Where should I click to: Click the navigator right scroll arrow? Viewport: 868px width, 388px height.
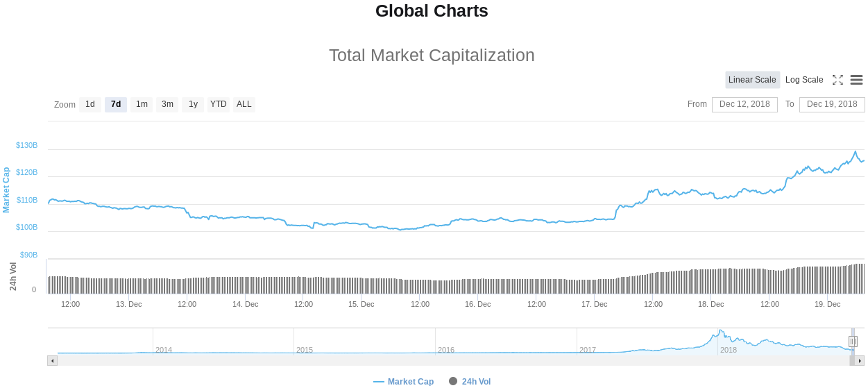[860, 361]
